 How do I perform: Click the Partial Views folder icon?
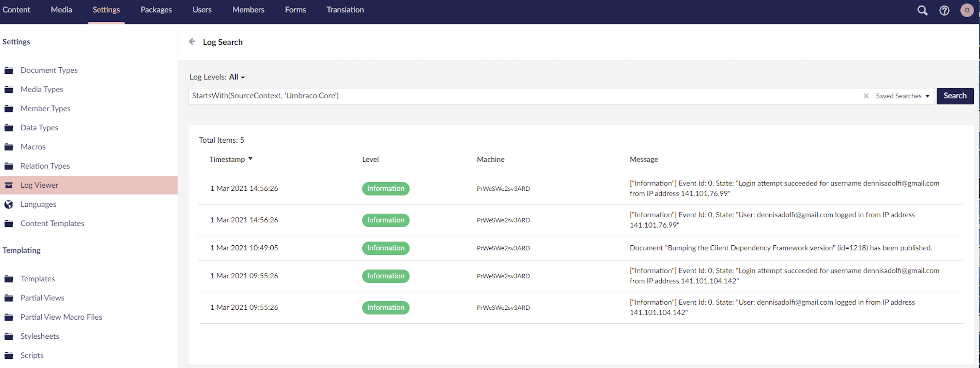tap(9, 298)
